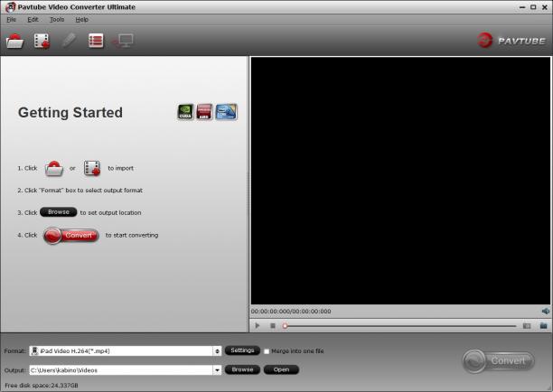Click the Free disk space status text
Screen dimensions: 553x392
(x=42, y=386)
